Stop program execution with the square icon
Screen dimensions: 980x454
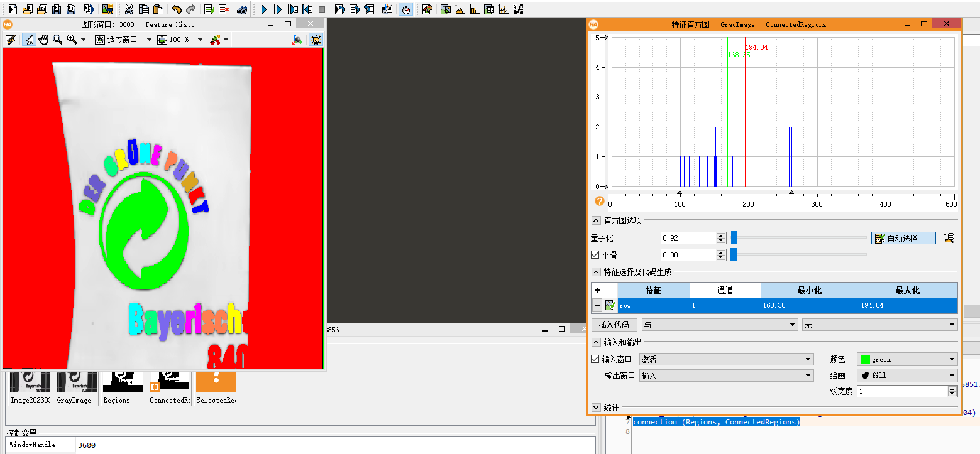[322, 9]
